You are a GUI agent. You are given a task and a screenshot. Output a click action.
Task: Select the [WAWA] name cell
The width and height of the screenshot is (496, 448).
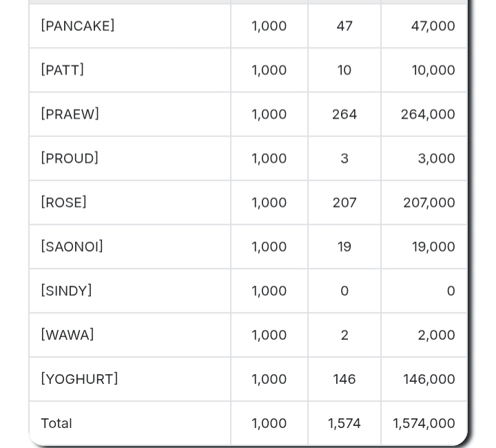68,335
